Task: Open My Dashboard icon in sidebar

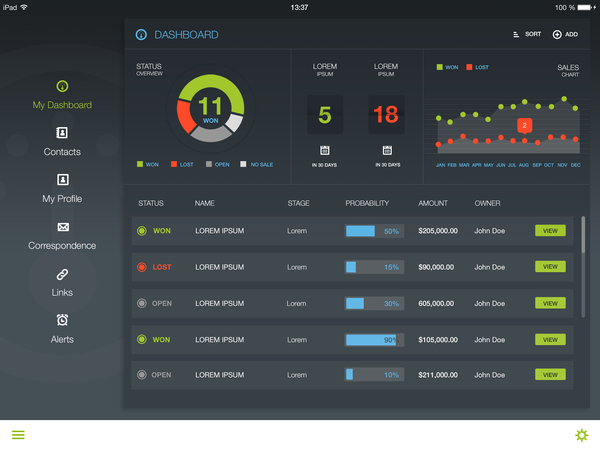Action: (62, 86)
